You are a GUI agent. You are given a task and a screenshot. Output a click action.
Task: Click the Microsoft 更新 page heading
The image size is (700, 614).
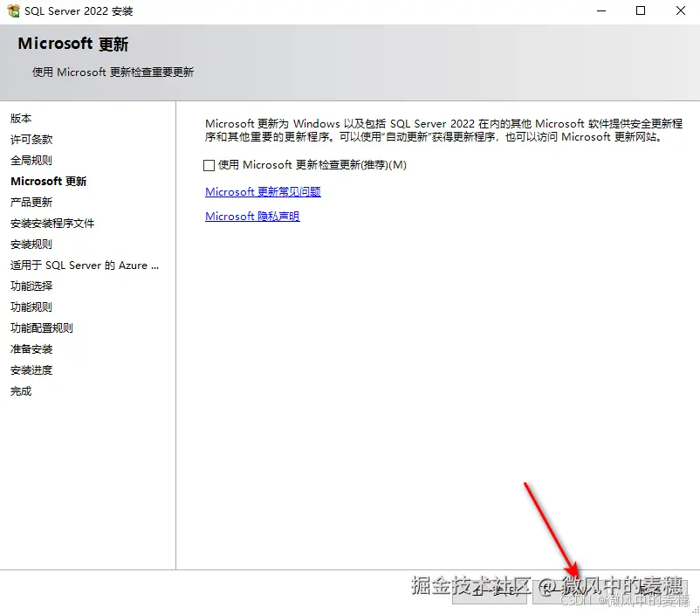point(73,44)
